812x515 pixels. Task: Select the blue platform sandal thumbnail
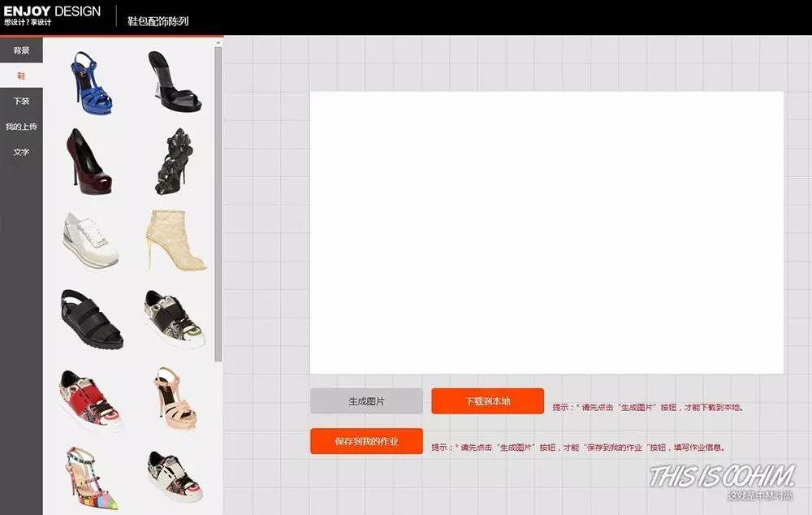[x=90, y=83]
